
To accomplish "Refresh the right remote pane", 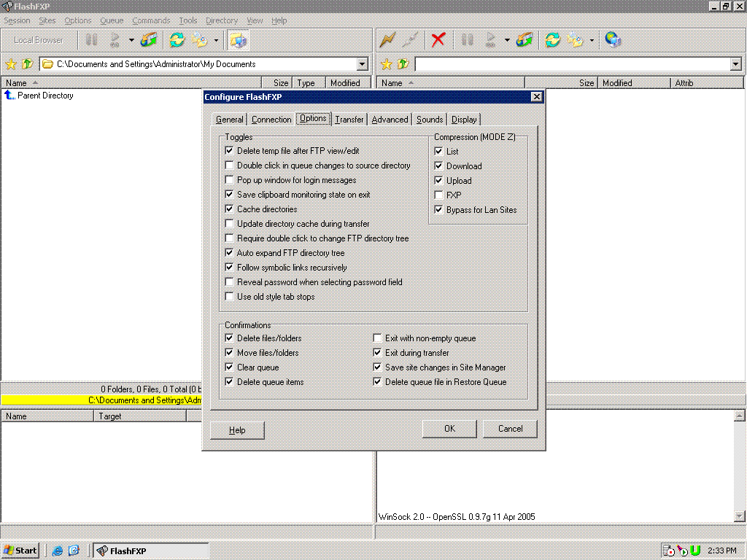I will (552, 40).
